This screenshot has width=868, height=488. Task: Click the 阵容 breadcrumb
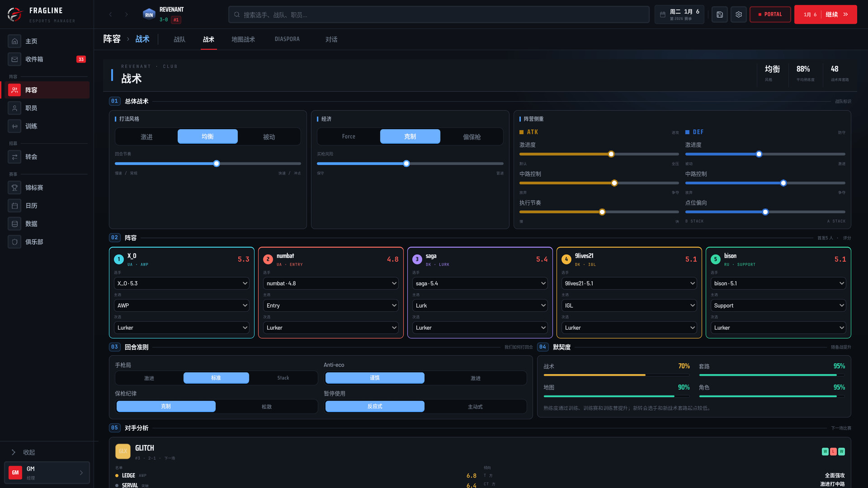click(112, 39)
